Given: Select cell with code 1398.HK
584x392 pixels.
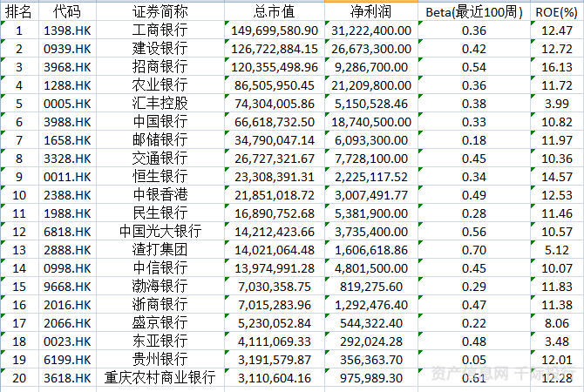Looking at the screenshot, I should (67, 30).
